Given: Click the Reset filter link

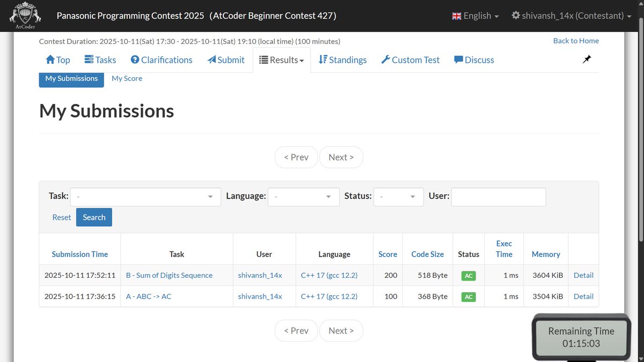Looking at the screenshot, I should [x=62, y=217].
